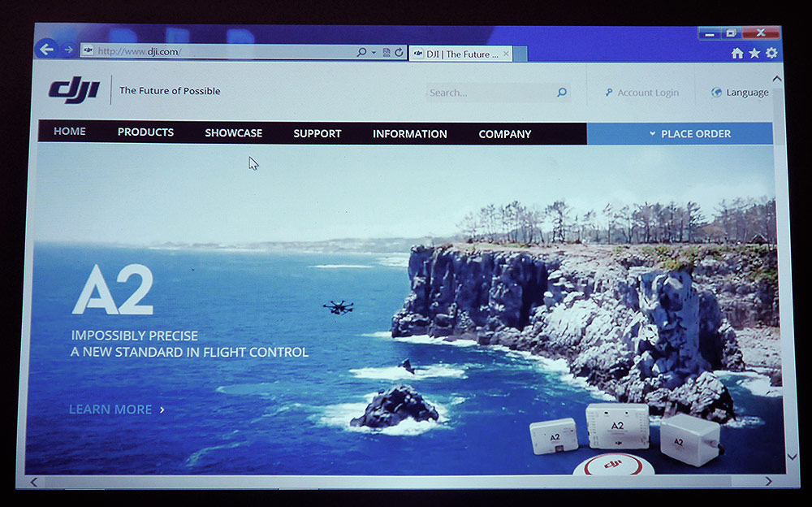Screen dimensions: 812x507
Task: Open the browser Tools gear icon
Action: pyautogui.click(x=771, y=53)
